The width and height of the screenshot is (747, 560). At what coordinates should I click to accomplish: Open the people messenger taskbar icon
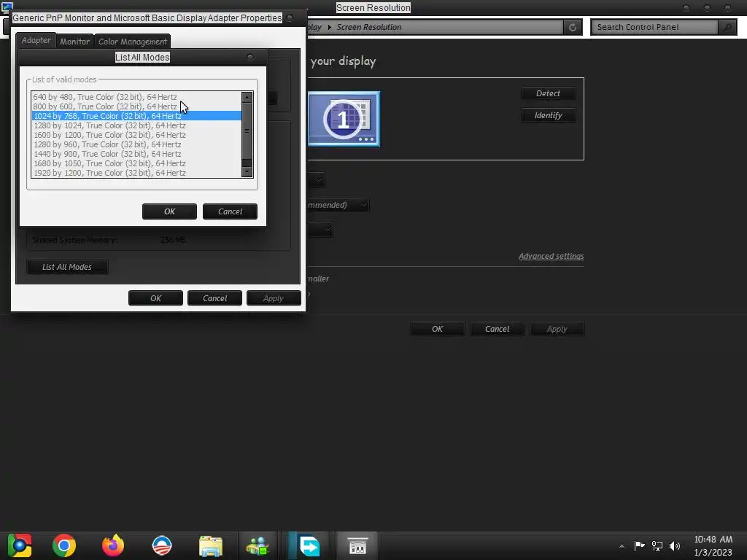258,545
